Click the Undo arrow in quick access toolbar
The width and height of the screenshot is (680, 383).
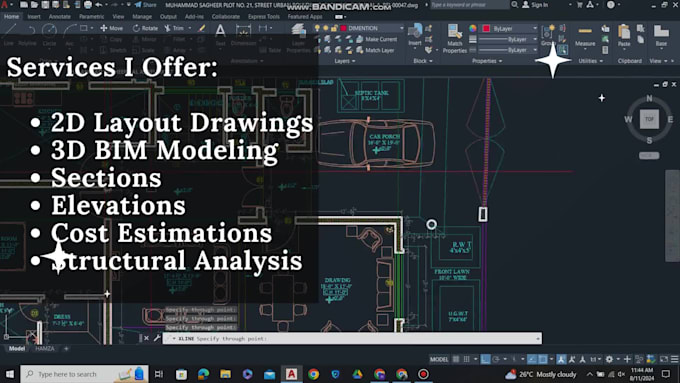(x=99, y=5)
